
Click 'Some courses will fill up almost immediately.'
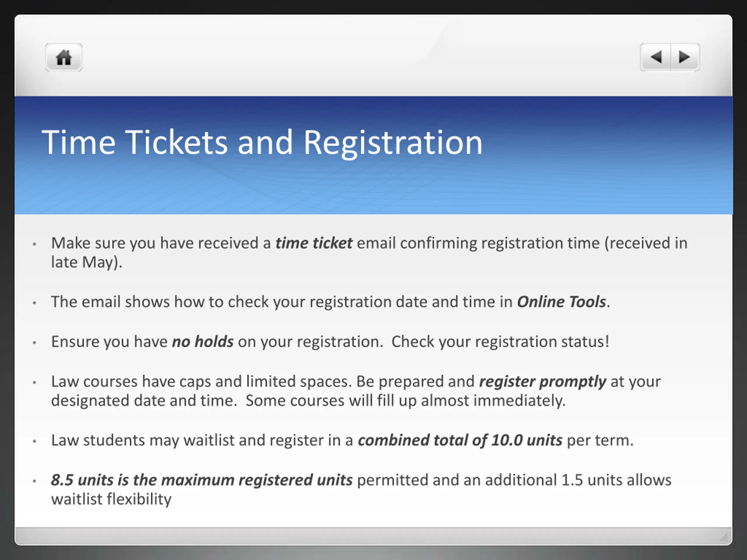click(406, 401)
